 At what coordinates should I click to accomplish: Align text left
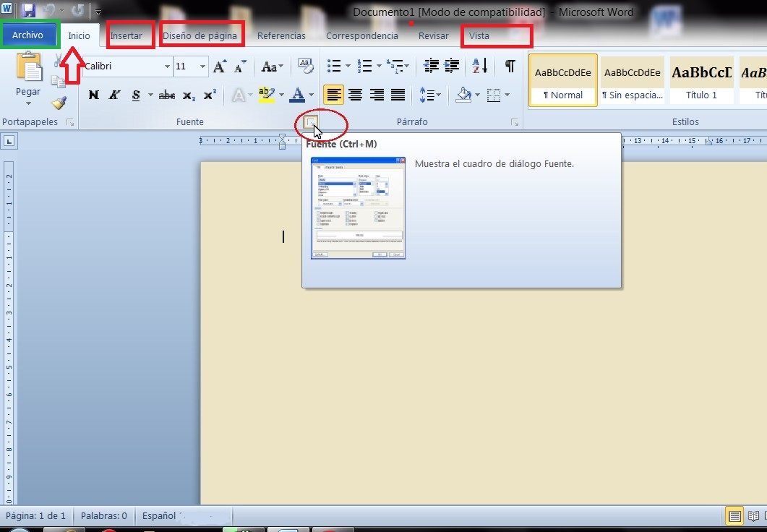(x=333, y=95)
